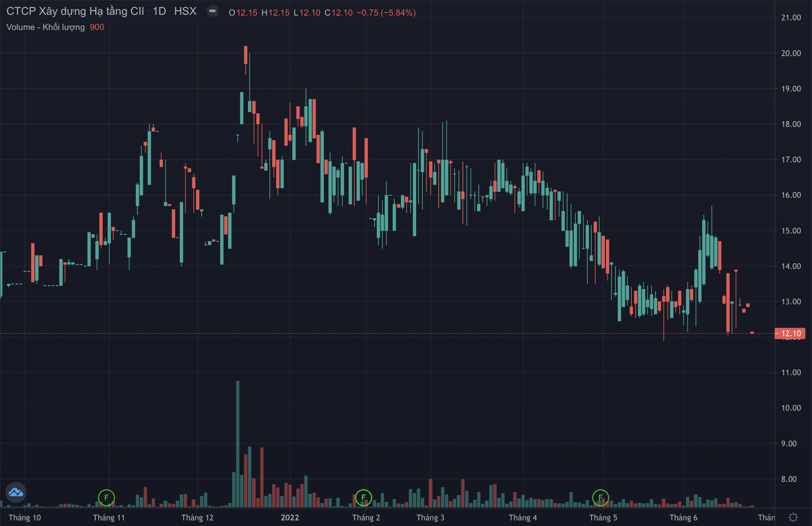812x526 pixels.
Task: Click the 18.00 price axis label
Action: pyautogui.click(x=791, y=124)
